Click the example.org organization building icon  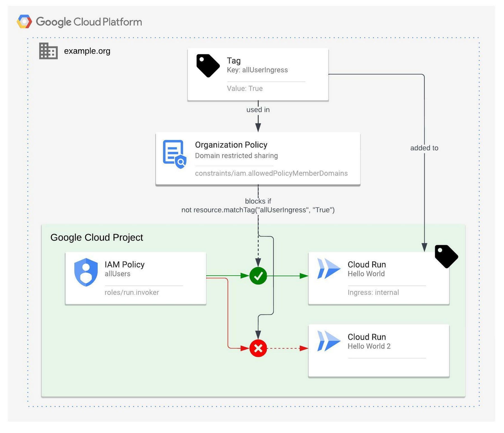pyautogui.click(x=48, y=51)
